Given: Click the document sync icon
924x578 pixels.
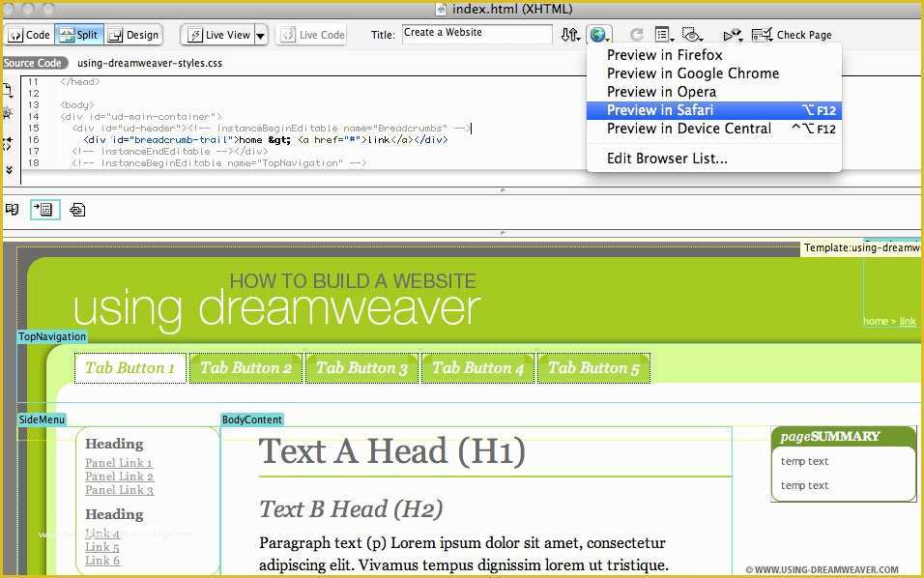Looking at the screenshot, I should 77,209.
